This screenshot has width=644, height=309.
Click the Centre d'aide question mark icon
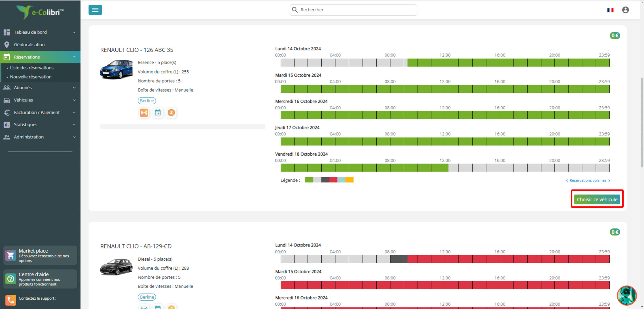point(11,279)
